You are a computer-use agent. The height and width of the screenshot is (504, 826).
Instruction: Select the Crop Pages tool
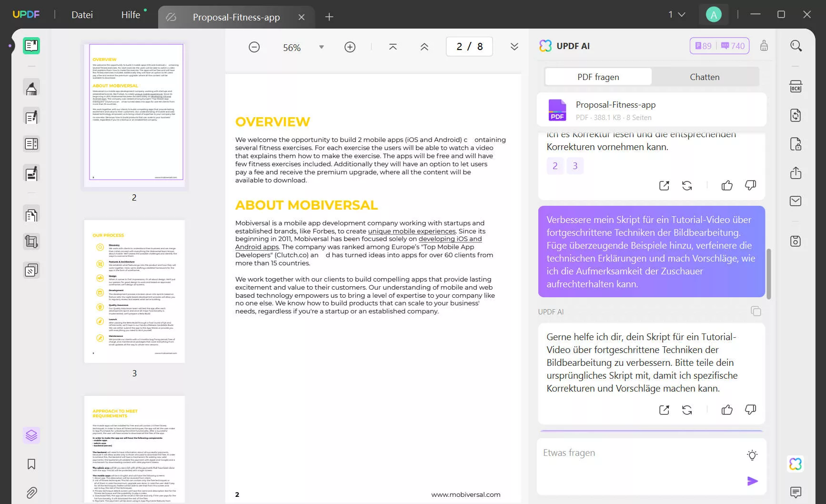click(31, 242)
